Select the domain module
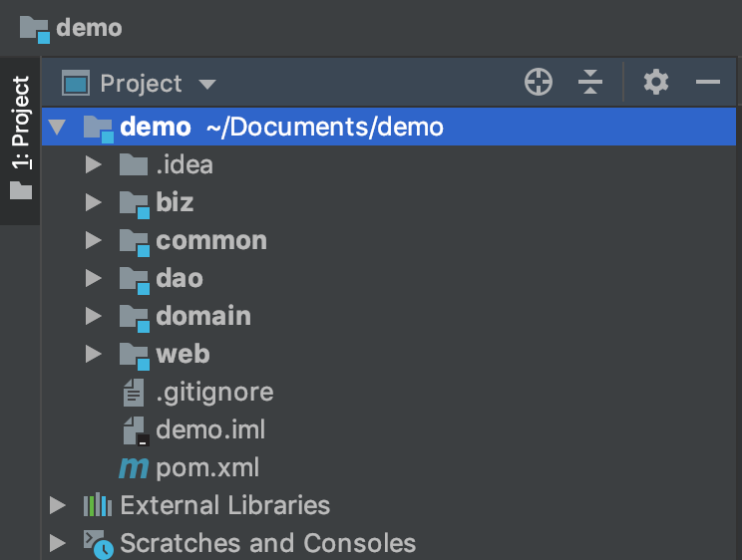The height and width of the screenshot is (560, 742). click(x=202, y=317)
